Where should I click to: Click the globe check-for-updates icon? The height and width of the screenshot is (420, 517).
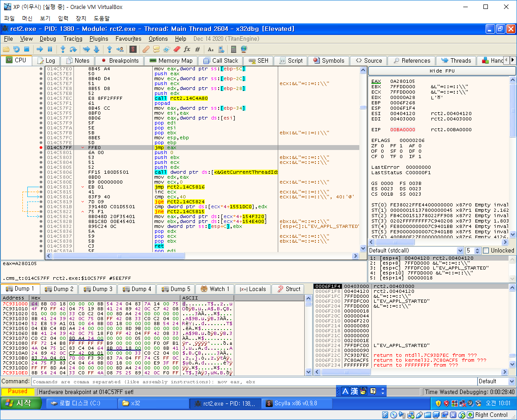(x=244, y=49)
